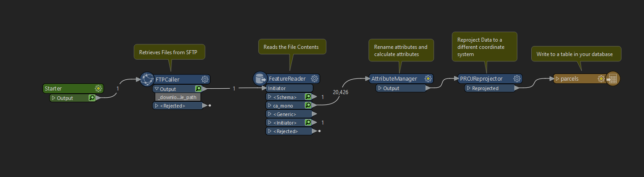Click the FTPCaller globe icon
This screenshot has width=644, height=177.
[x=147, y=79]
